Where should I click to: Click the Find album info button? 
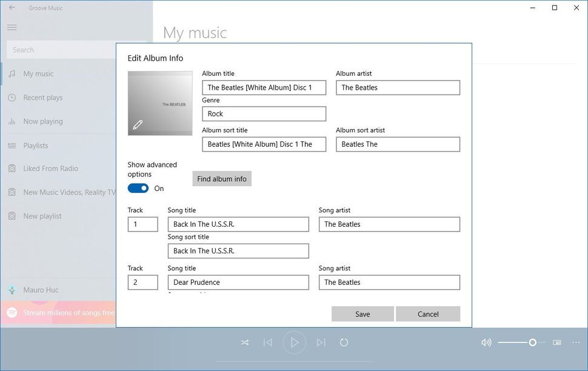221,178
